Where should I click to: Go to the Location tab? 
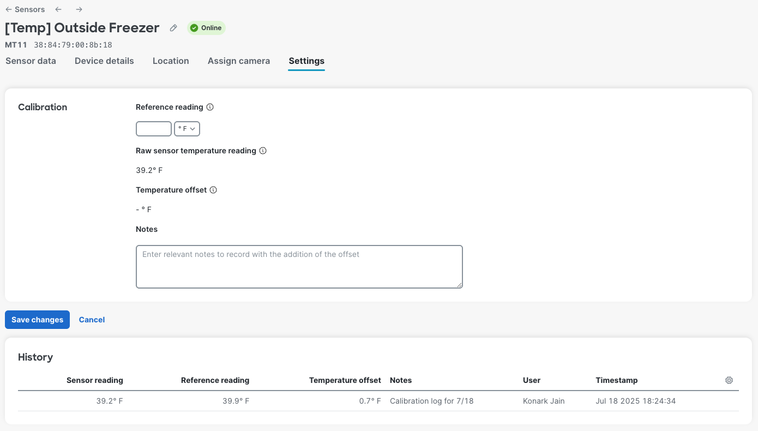(170, 61)
